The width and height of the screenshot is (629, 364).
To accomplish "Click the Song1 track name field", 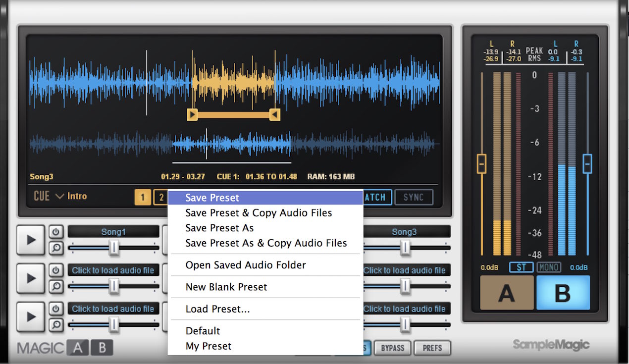I will point(113,232).
